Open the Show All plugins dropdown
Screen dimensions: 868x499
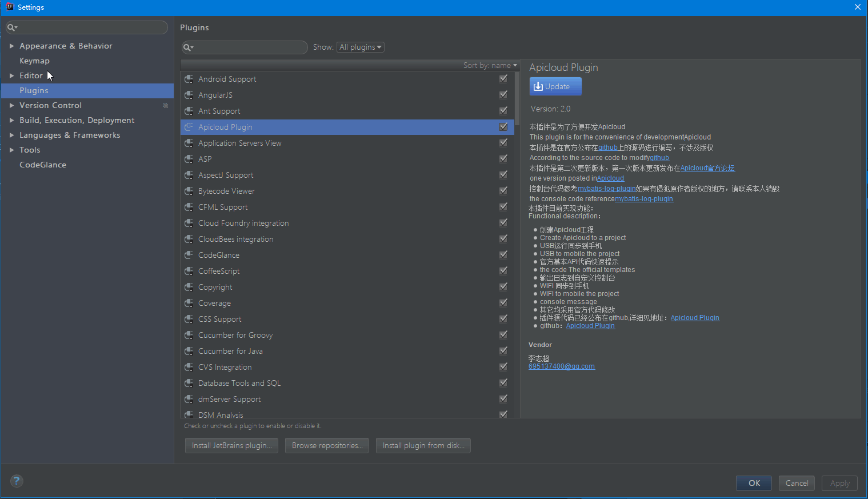[x=361, y=47]
